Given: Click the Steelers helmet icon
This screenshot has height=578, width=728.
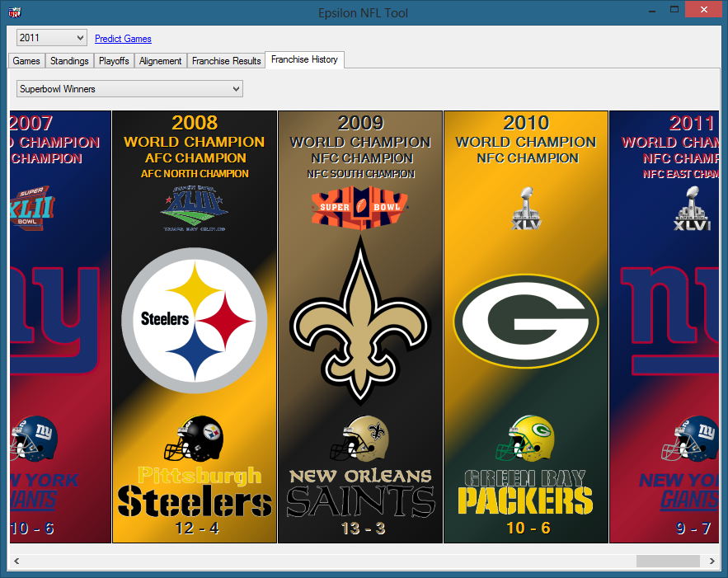Looking at the screenshot, I should [x=194, y=439].
